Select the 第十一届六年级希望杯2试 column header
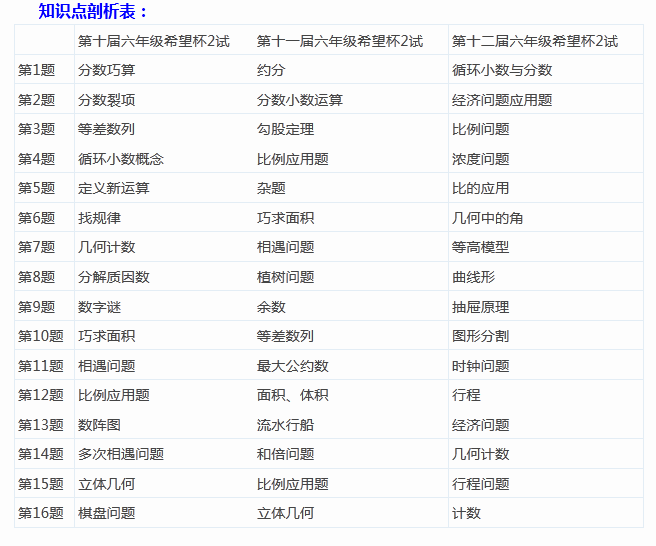The height and width of the screenshot is (546, 656). pos(339,41)
